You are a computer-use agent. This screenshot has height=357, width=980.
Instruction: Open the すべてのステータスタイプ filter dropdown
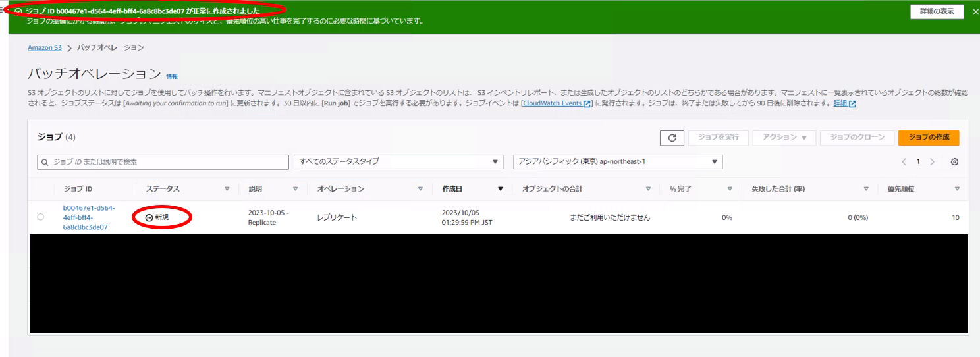tap(400, 162)
